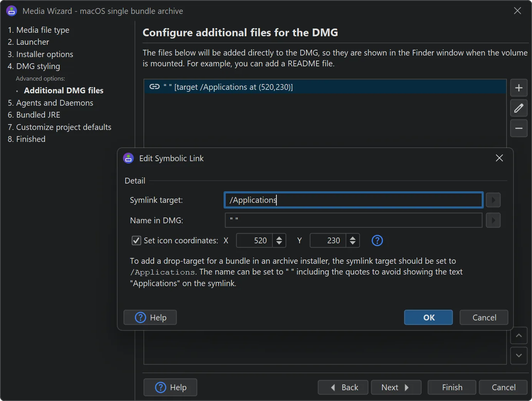Move entry down with chevron button
The image size is (532, 401).
tap(519, 356)
